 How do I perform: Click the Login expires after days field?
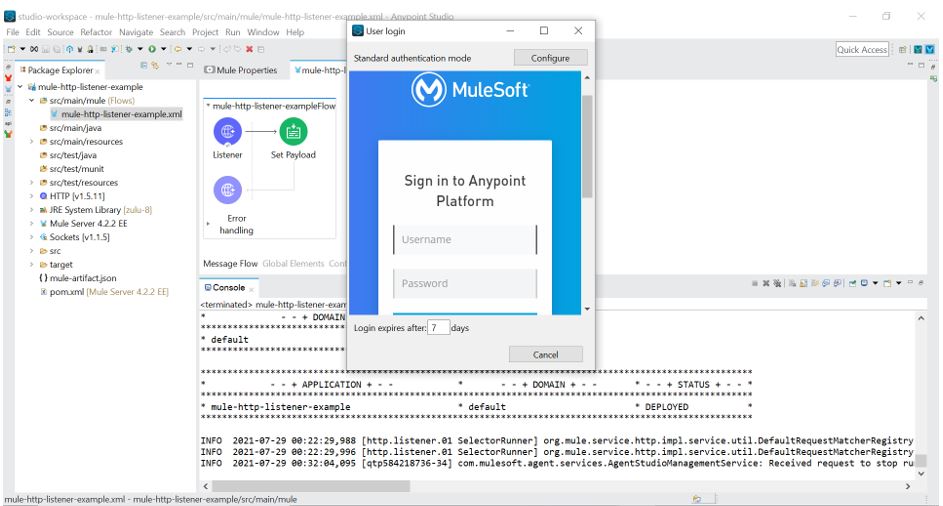point(438,327)
